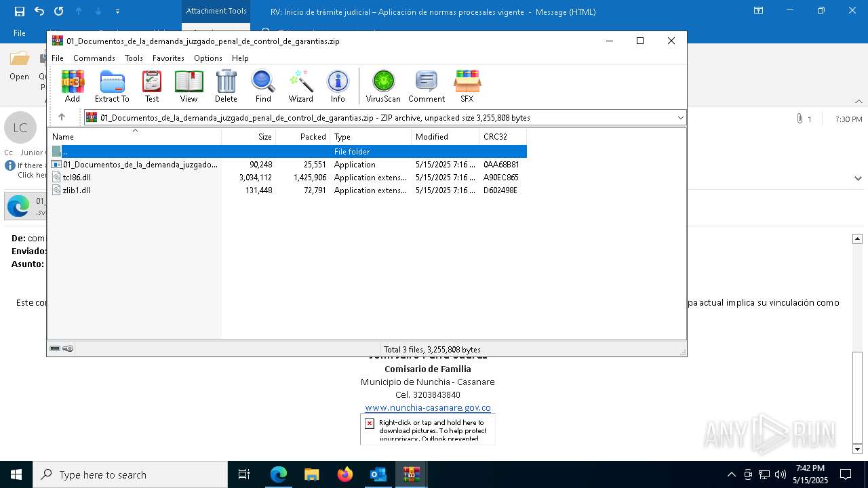Open the Outlook File tab
The height and width of the screenshot is (488, 868).
20,33
